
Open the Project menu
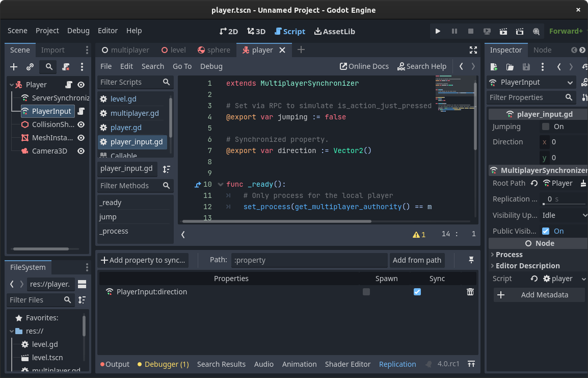coord(47,31)
